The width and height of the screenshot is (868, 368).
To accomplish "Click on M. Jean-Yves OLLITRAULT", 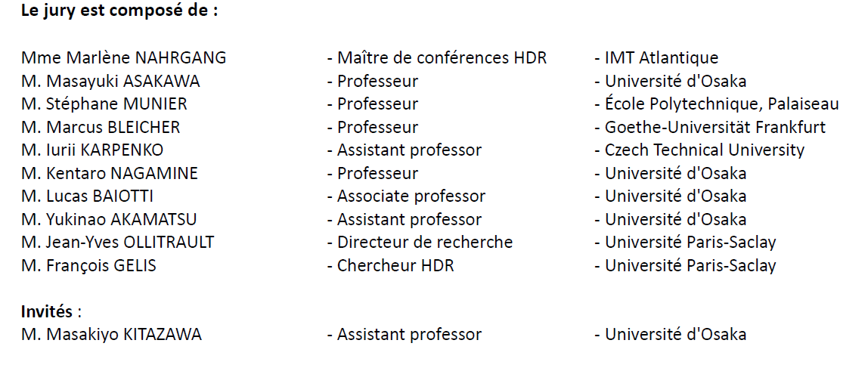I will pyautogui.click(x=118, y=243).
